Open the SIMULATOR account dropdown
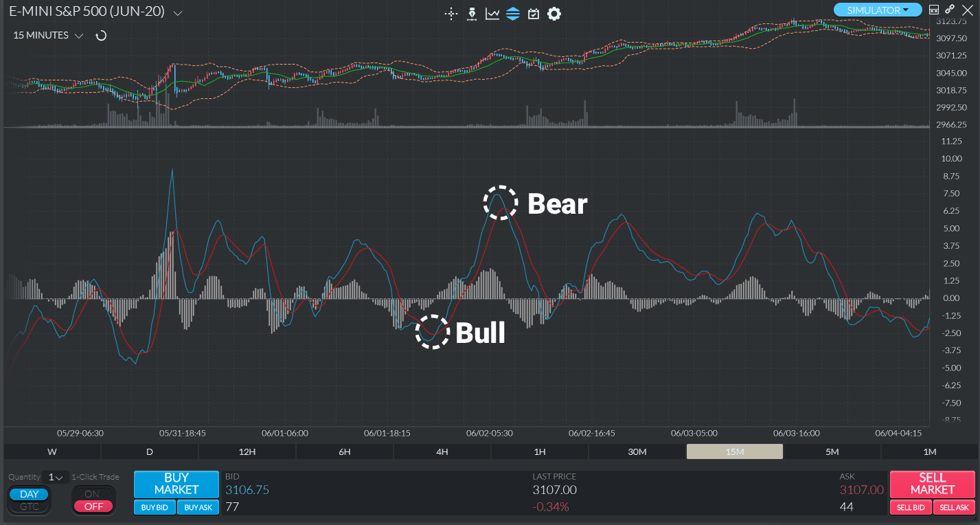 coord(878,10)
